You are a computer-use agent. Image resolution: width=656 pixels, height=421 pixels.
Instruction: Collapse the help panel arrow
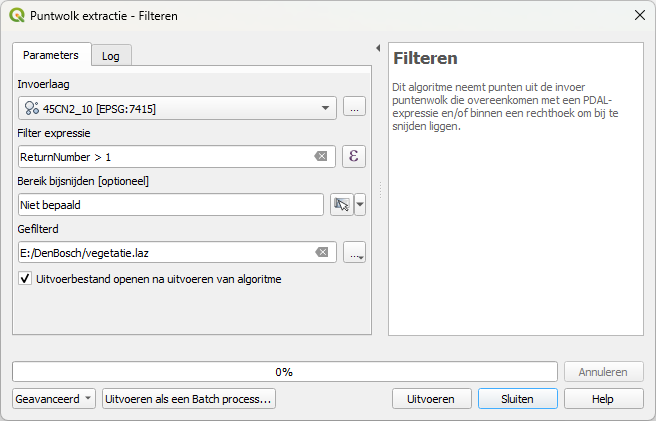tap(378, 48)
